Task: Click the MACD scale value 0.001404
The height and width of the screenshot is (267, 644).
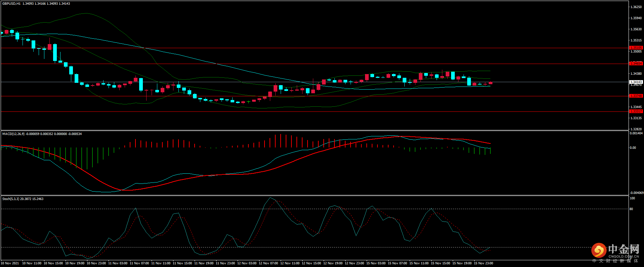Action: [636, 133]
